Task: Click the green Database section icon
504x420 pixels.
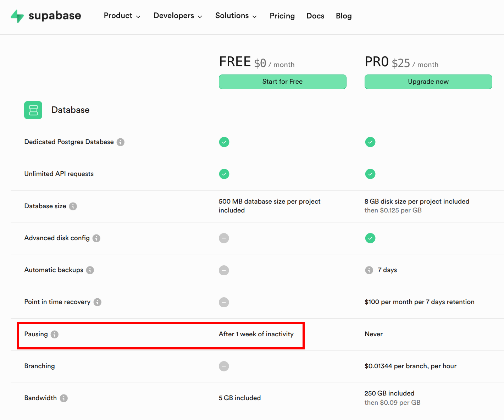Action: tap(33, 110)
